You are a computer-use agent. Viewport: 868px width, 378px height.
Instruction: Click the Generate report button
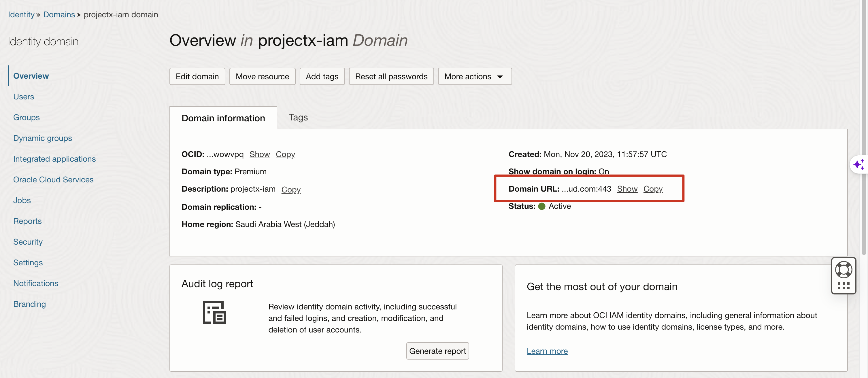[437, 351]
